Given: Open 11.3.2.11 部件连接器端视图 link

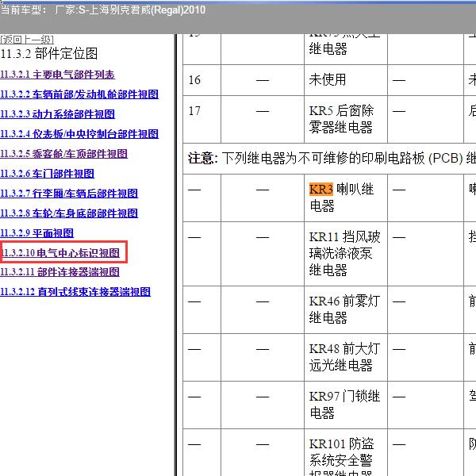Looking at the screenshot, I should tap(59, 271).
